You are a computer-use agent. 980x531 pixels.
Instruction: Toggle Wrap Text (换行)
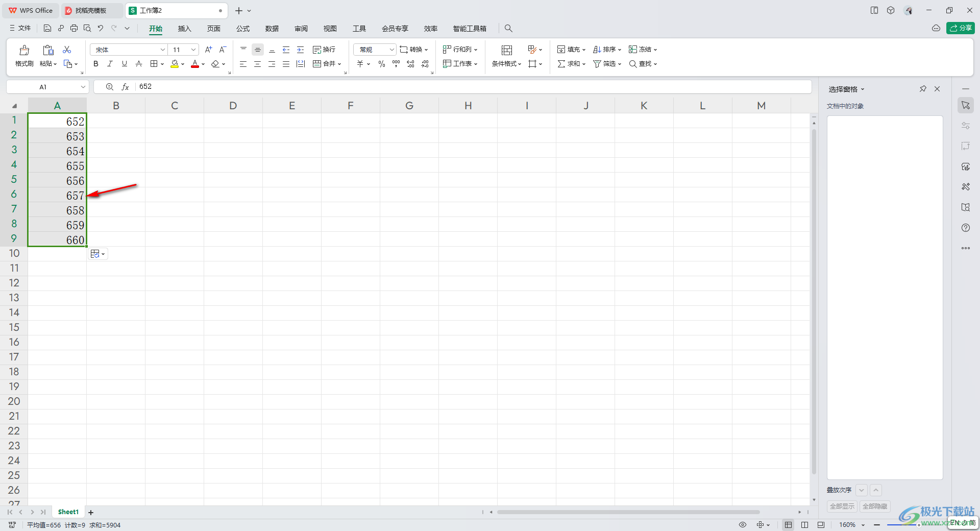(324, 50)
